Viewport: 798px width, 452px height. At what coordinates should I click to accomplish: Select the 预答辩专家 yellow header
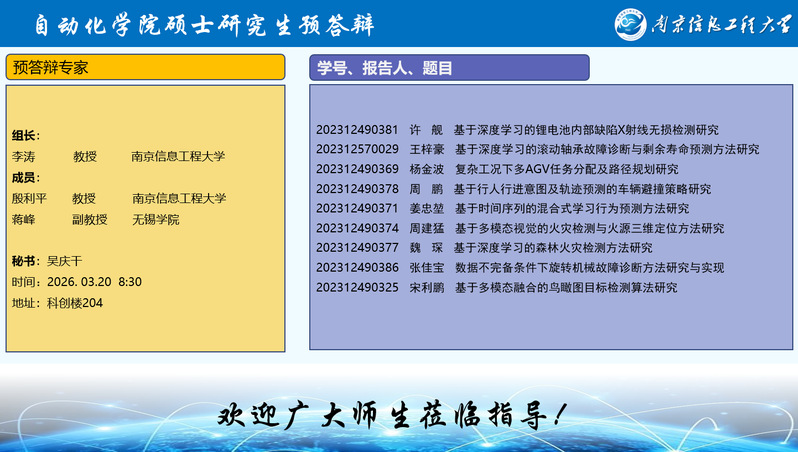tap(145, 68)
